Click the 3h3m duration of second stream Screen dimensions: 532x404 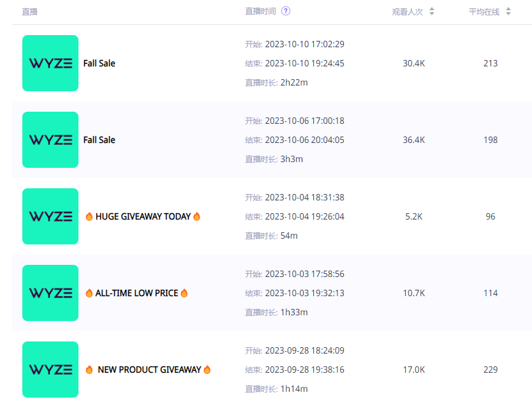click(x=292, y=159)
